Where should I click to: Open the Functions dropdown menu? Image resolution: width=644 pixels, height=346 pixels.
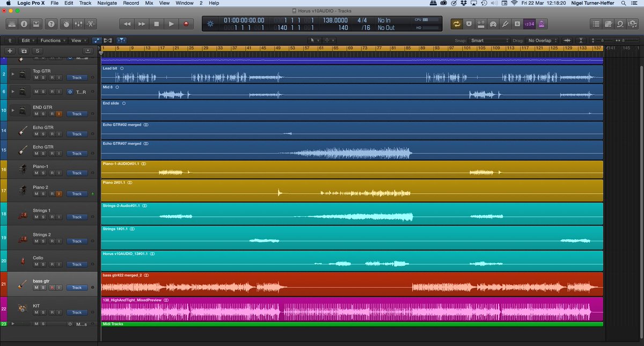(x=53, y=40)
